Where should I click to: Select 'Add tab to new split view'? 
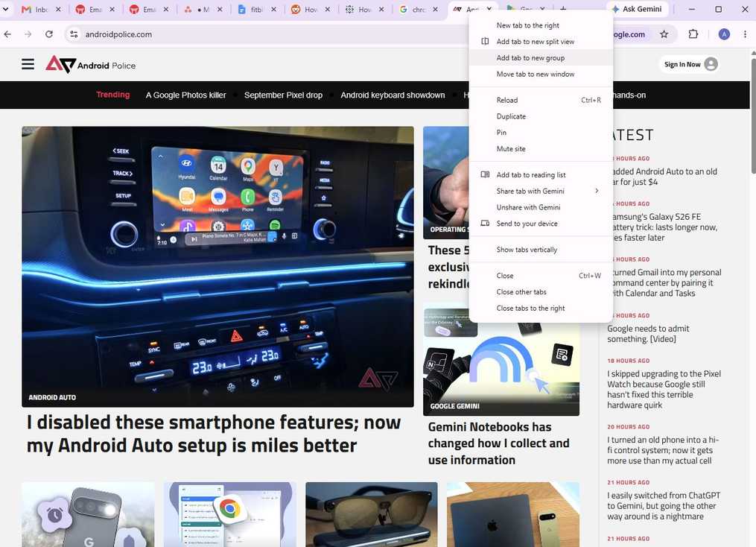[x=541, y=42]
